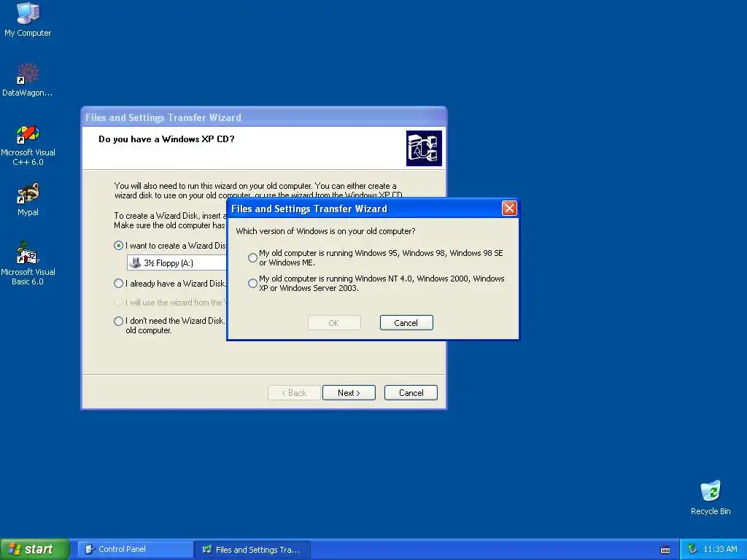Click the system tray network icon
Screen dimensions: 747x560
692,550
